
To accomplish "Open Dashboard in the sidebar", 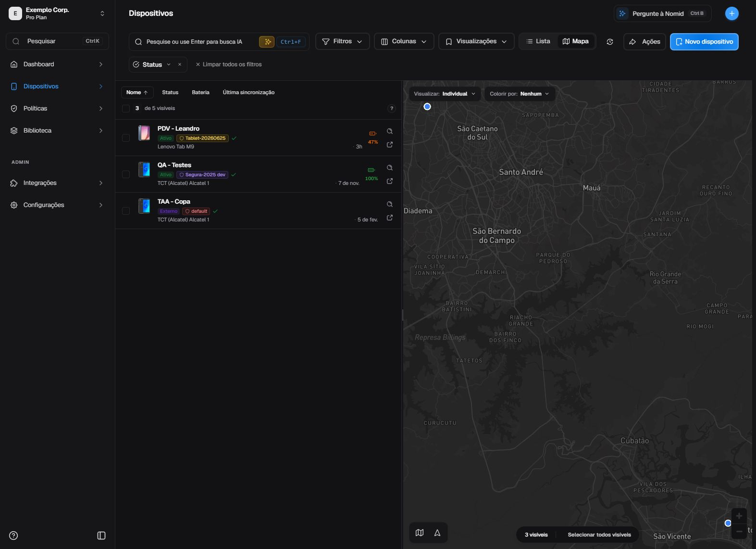I will coord(57,64).
